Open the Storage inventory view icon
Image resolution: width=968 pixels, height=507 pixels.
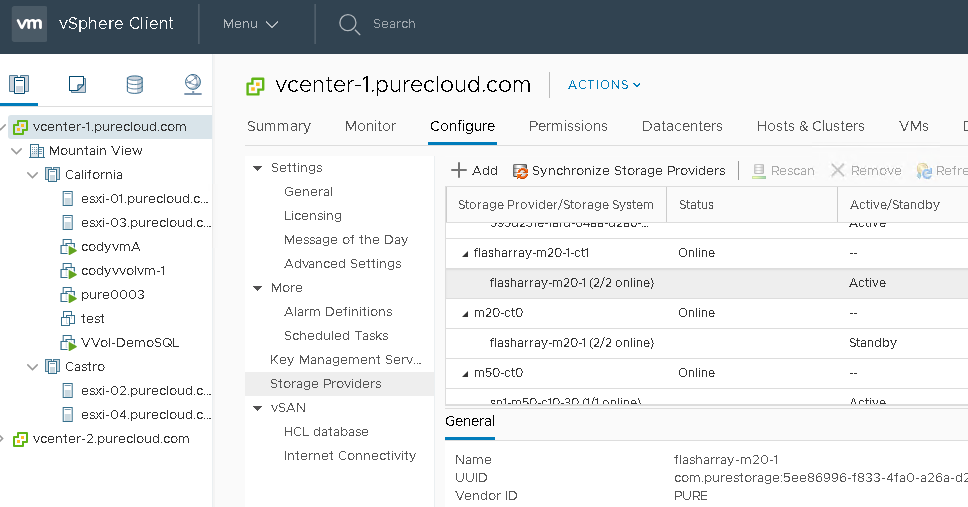click(134, 85)
